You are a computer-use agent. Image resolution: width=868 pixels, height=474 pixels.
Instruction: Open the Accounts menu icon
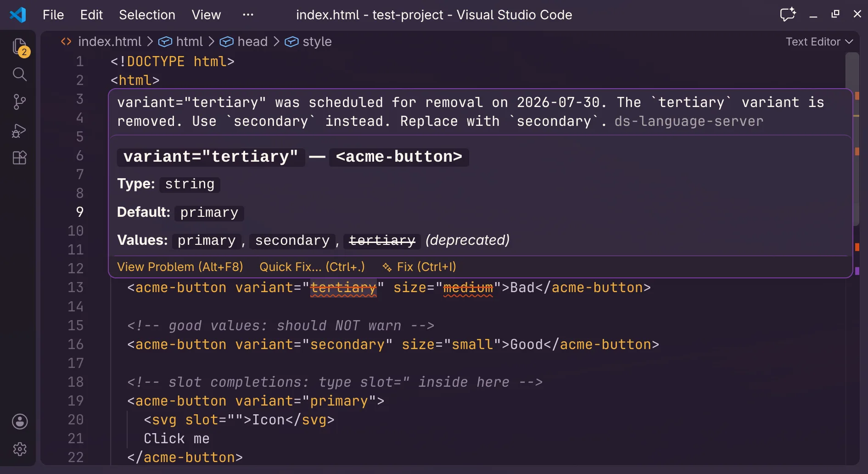(20, 421)
